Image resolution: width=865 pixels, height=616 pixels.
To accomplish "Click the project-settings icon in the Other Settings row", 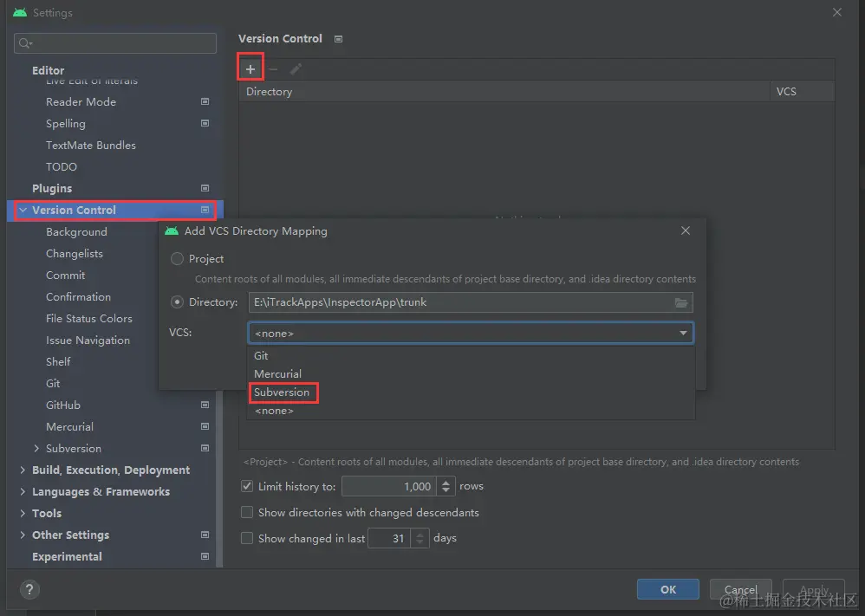I will click(205, 535).
